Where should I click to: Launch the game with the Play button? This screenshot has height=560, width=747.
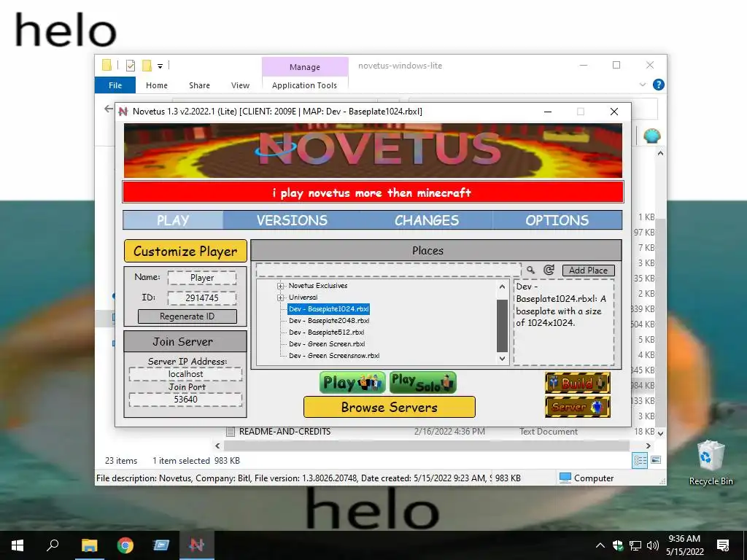pos(352,383)
